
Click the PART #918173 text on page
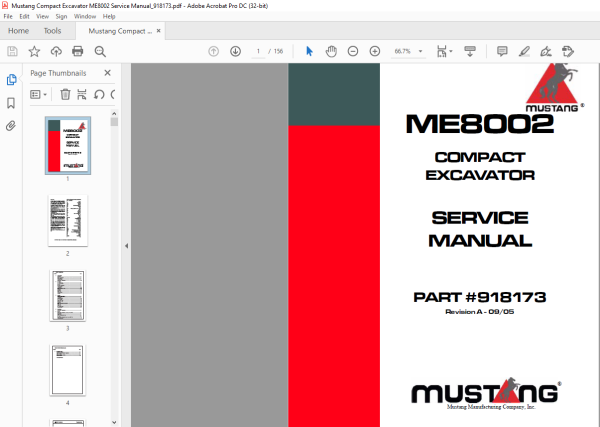point(480,297)
